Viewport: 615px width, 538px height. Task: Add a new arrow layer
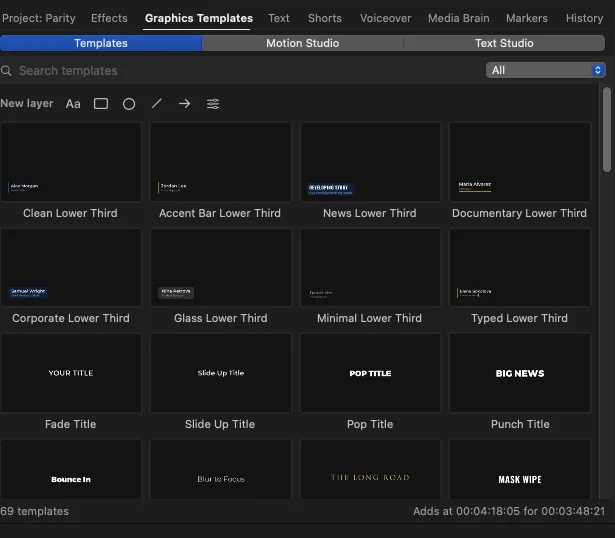(184, 104)
